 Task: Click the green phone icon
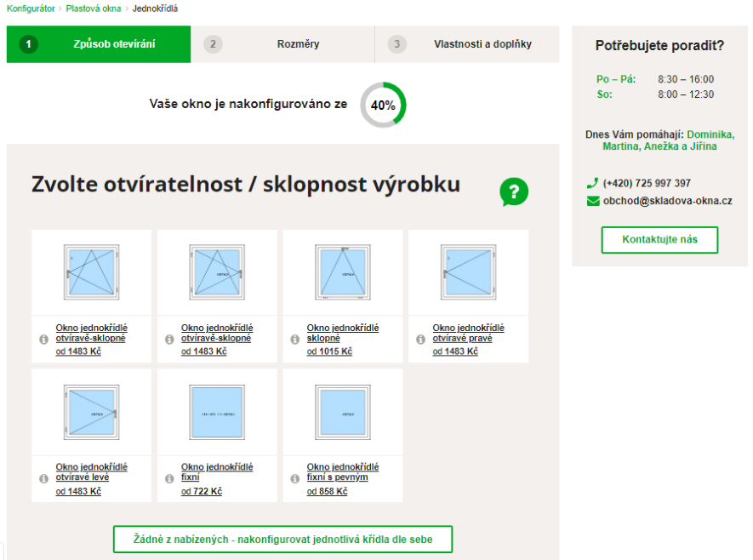592,183
